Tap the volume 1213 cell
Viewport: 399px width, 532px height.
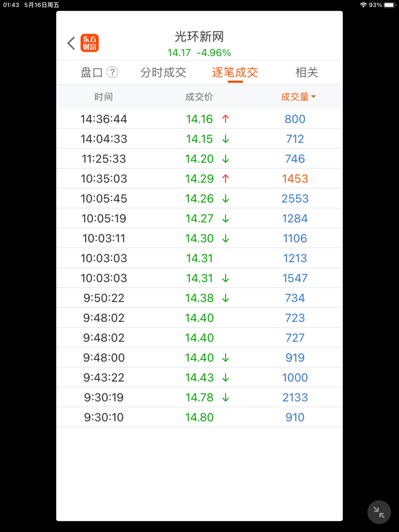click(295, 258)
